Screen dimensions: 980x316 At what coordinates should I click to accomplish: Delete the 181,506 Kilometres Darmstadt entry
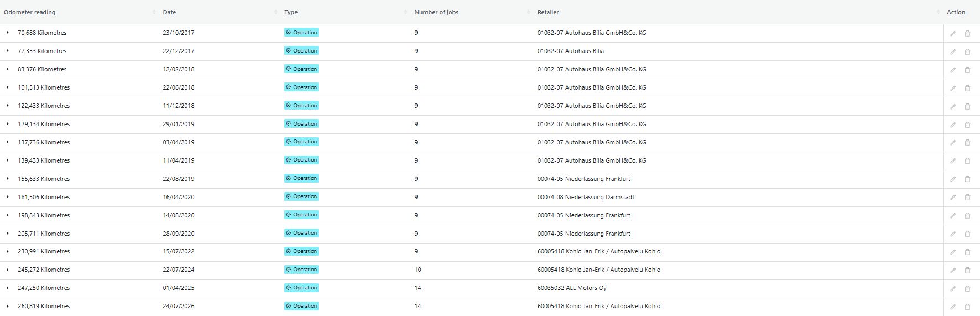967,198
